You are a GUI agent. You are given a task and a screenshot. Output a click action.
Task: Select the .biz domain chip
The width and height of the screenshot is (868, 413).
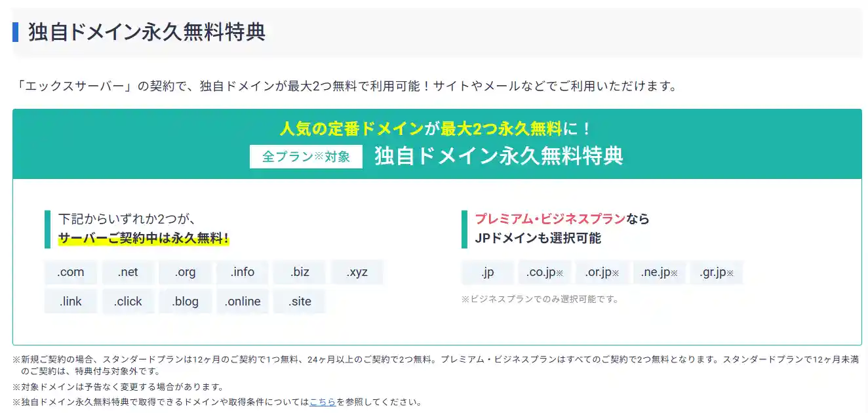(300, 272)
